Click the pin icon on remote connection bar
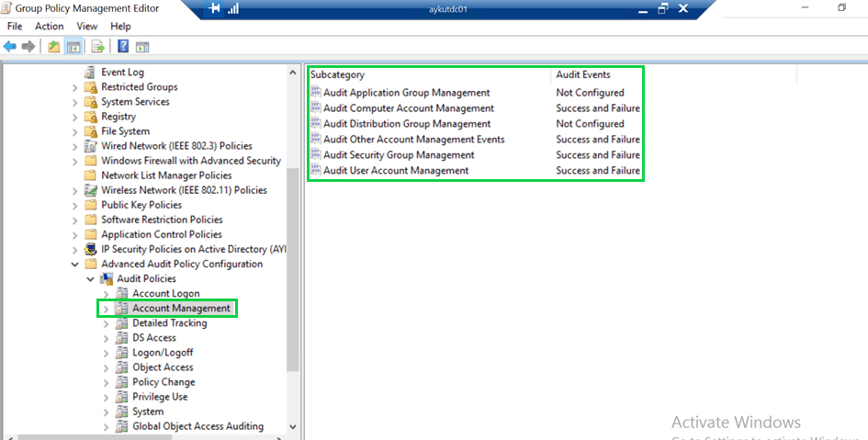 [x=214, y=8]
